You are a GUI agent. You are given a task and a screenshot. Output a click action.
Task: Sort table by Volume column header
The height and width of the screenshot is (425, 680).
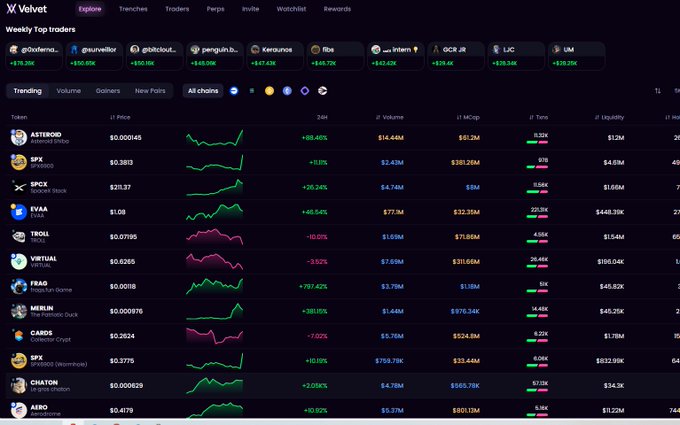[x=389, y=117]
